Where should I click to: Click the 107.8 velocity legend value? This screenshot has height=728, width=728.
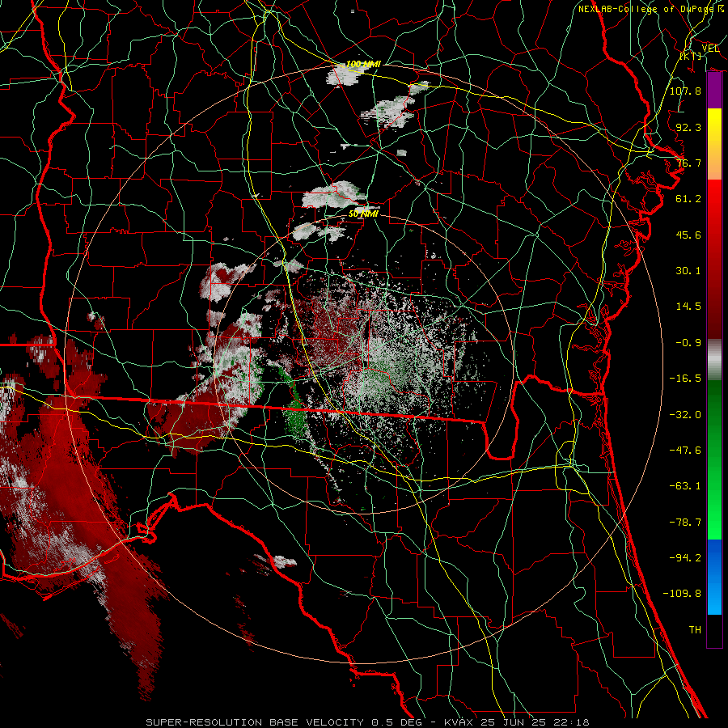click(x=685, y=91)
